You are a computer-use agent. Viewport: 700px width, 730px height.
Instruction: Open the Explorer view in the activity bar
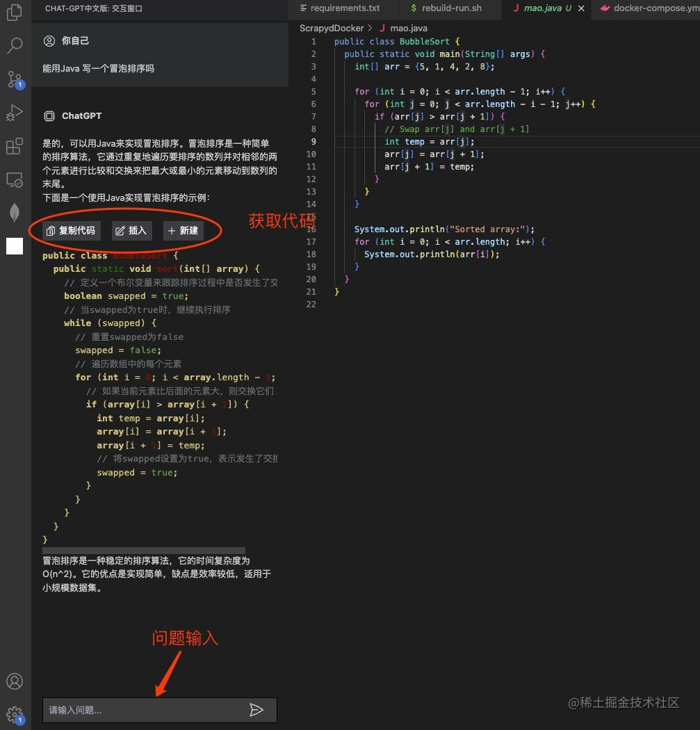click(x=15, y=12)
